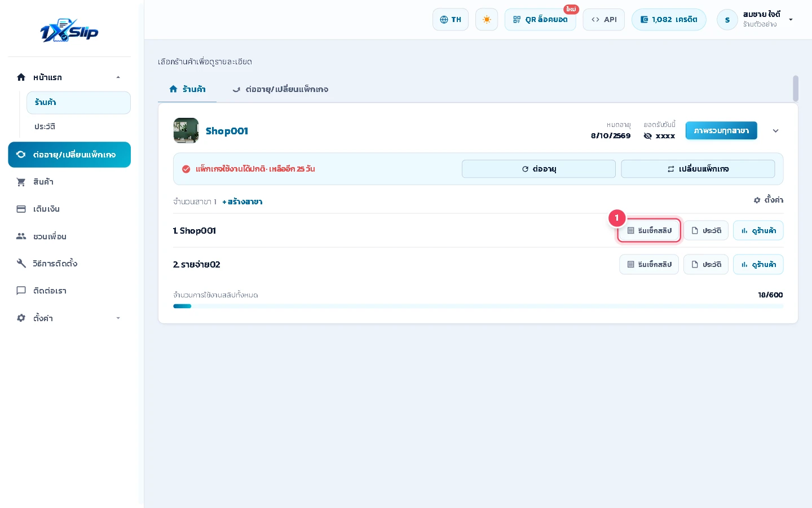812x508 pixels.
Task: Click the ต่ออายุ renew button
Action: (539, 169)
